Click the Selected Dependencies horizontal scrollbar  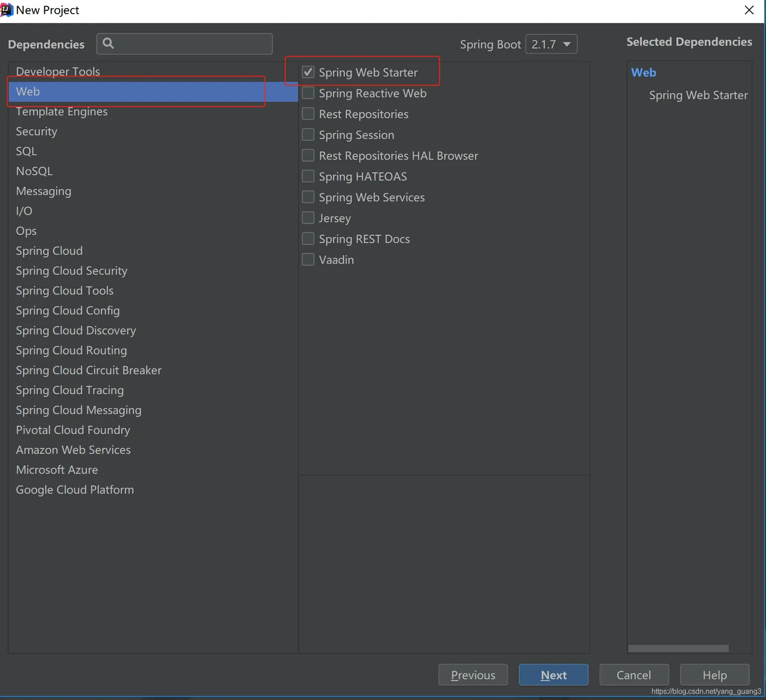pyautogui.click(x=678, y=648)
